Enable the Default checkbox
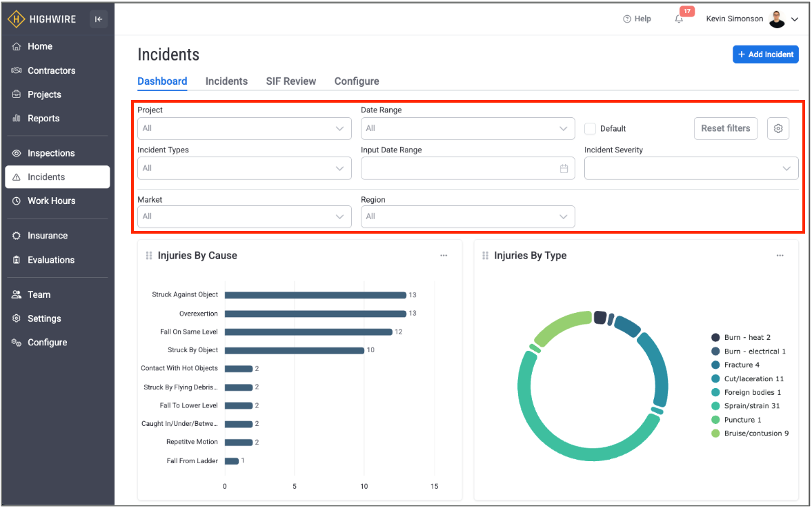This screenshot has width=812, height=508. 590,128
